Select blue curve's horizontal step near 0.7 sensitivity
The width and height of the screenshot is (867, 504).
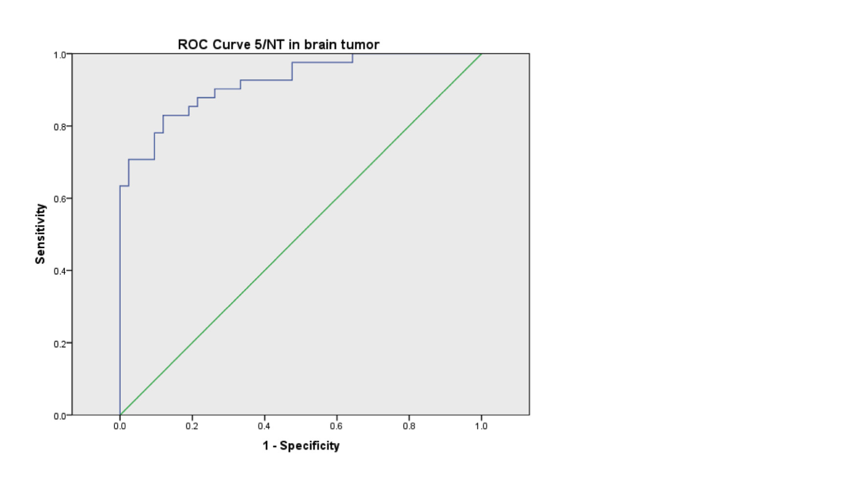click(x=141, y=159)
